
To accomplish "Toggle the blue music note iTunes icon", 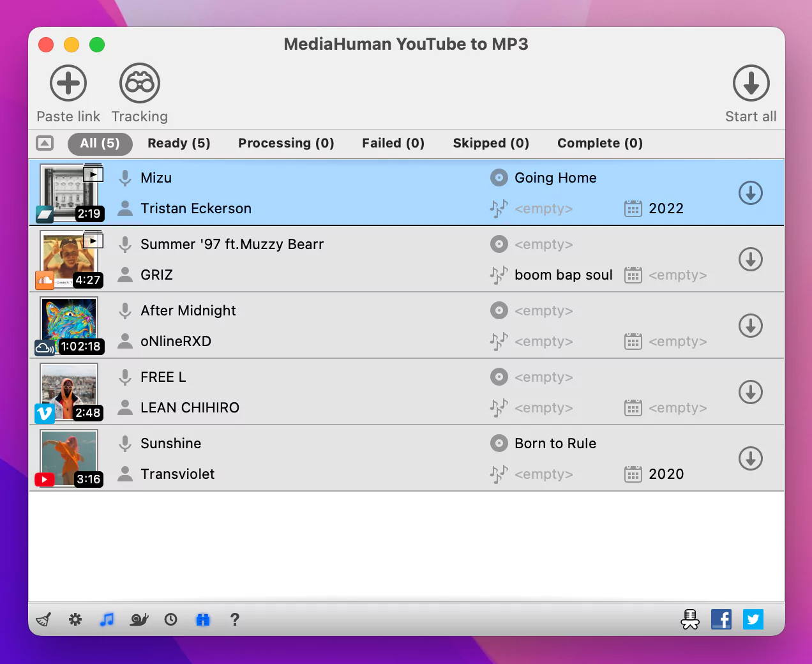I will click(107, 619).
